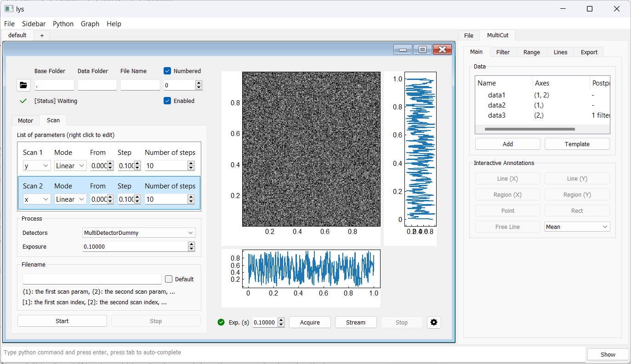Screen dimensions: 631x364
Task: Open the Mean dropdown in Interactive Annotations
Action: (577, 227)
